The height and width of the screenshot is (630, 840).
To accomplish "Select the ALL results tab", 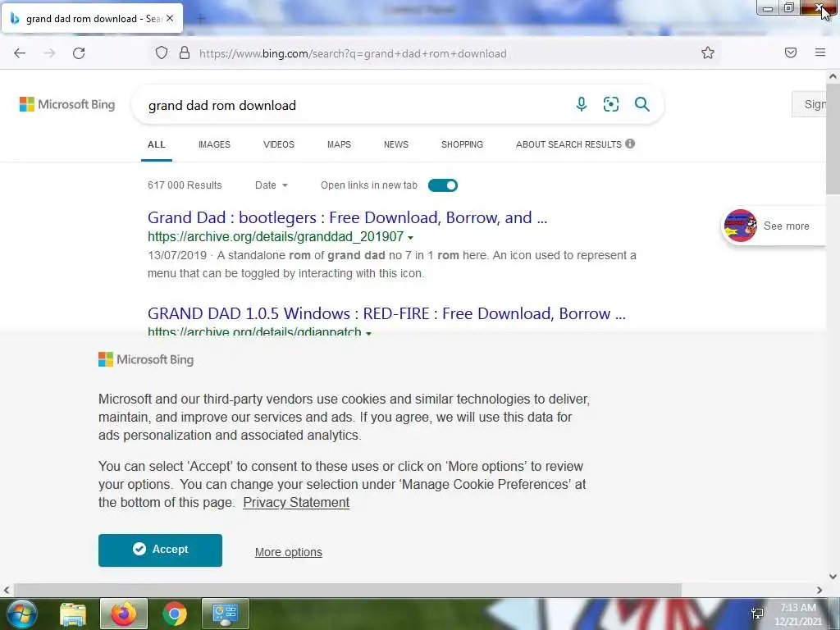I will [x=157, y=144].
